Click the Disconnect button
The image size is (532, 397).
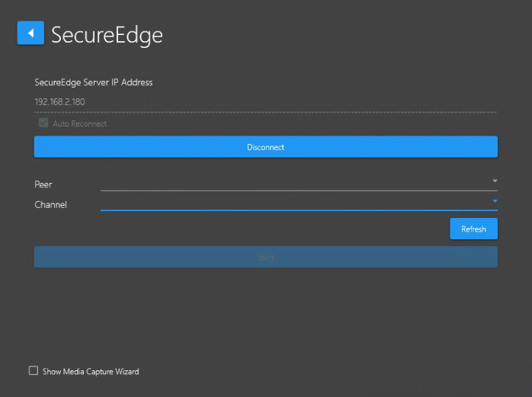(266, 146)
